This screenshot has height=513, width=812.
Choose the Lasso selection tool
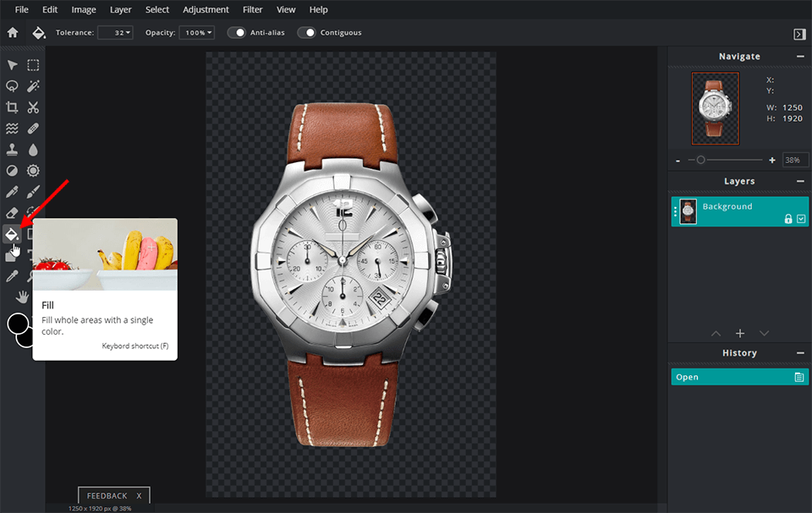click(x=12, y=86)
